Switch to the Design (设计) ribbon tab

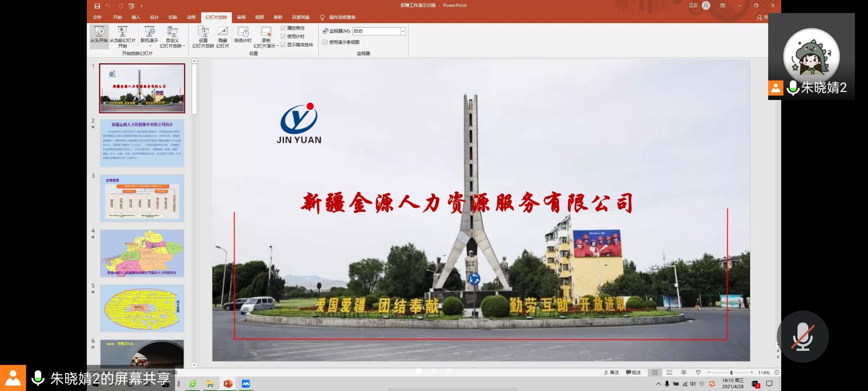pos(154,17)
